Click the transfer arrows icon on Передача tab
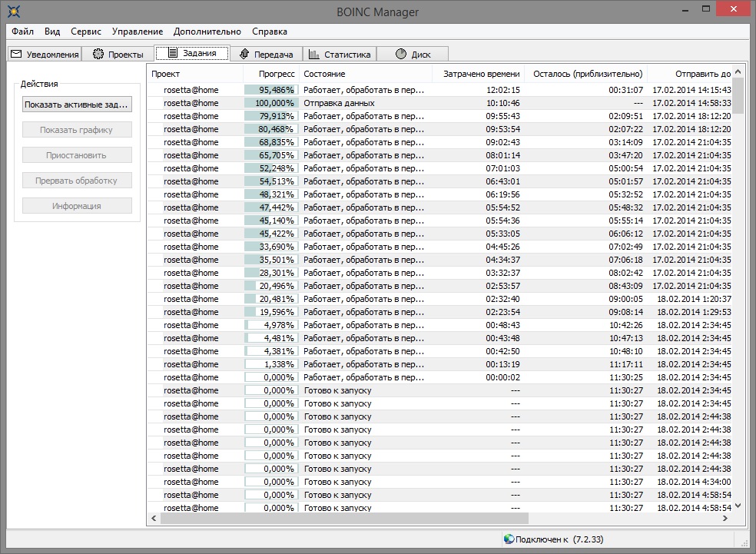This screenshot has width=756, height=554. (x=245, y=54)
